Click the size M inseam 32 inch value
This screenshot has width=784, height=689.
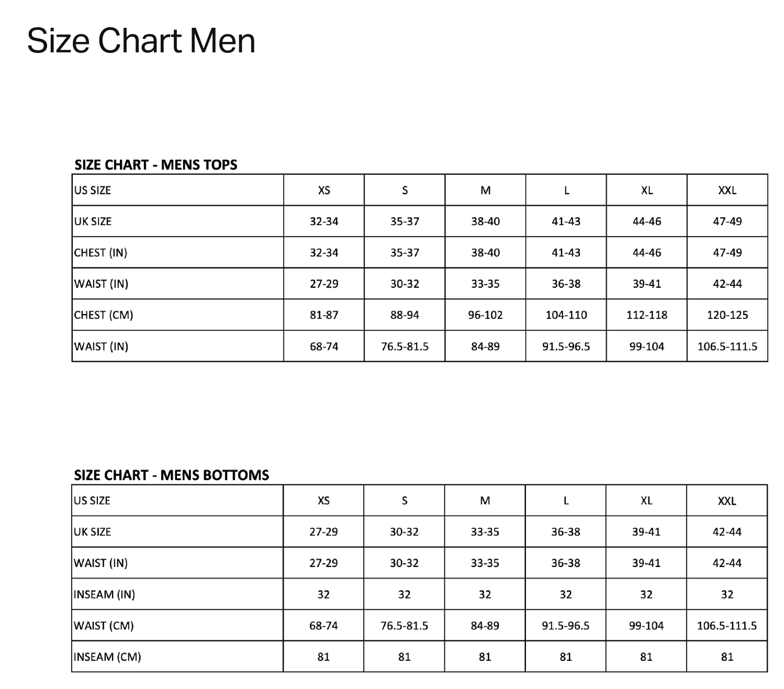(x=485, y=595)
